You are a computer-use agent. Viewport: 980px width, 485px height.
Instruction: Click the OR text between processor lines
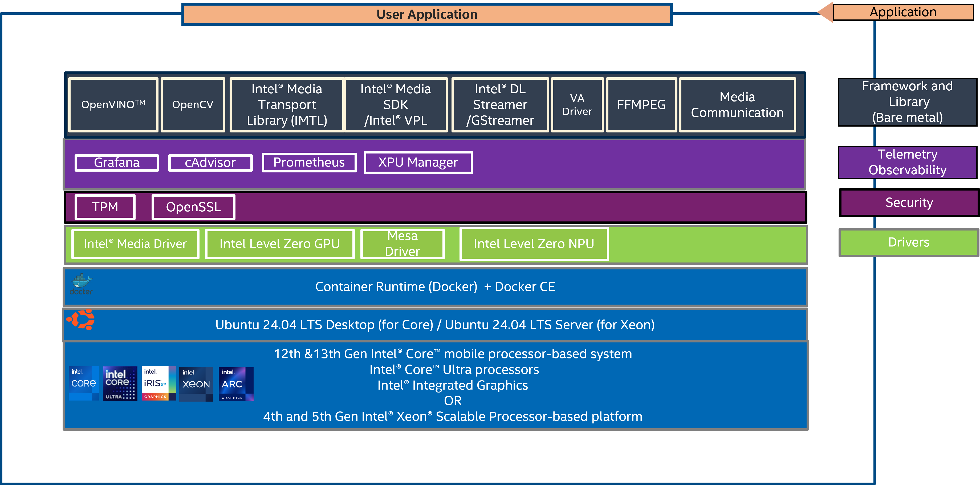pos(453,401)
